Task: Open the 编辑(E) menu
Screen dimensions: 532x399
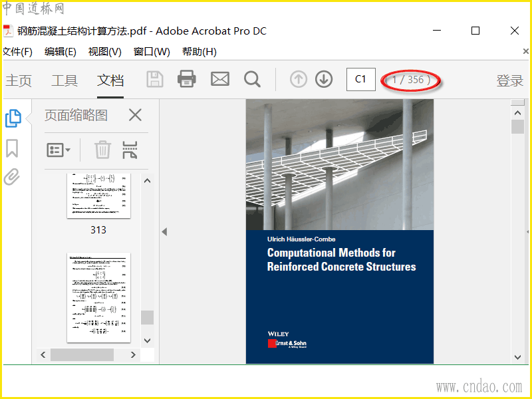Action: (x=61, y=52)
